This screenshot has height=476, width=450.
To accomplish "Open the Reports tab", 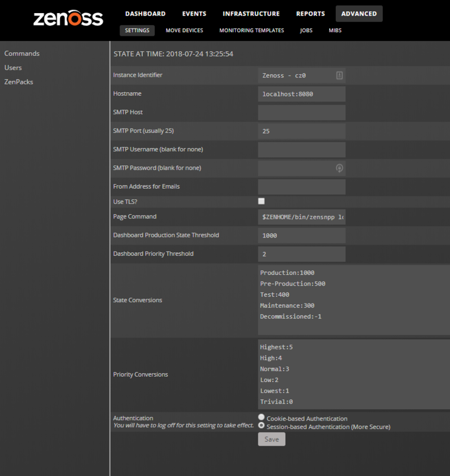I will 310,14.
